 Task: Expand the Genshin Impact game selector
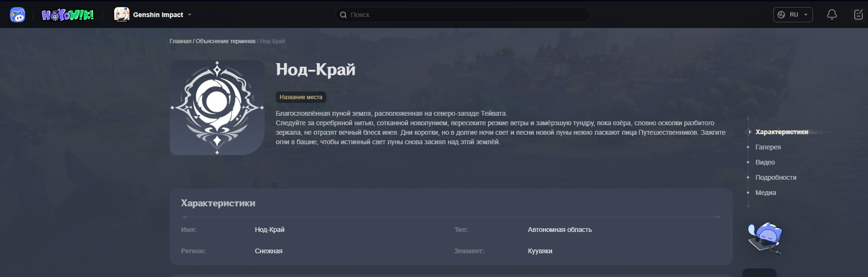coord(153,15)
